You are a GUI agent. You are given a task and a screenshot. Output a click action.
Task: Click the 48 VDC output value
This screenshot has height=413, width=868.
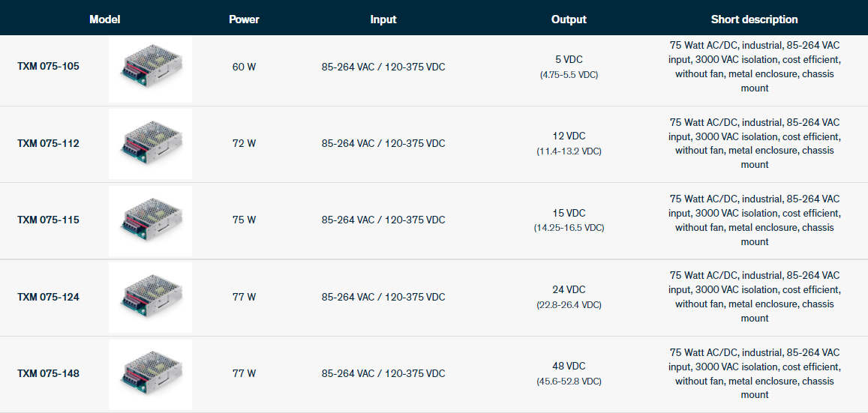click(x=569, y=366)
